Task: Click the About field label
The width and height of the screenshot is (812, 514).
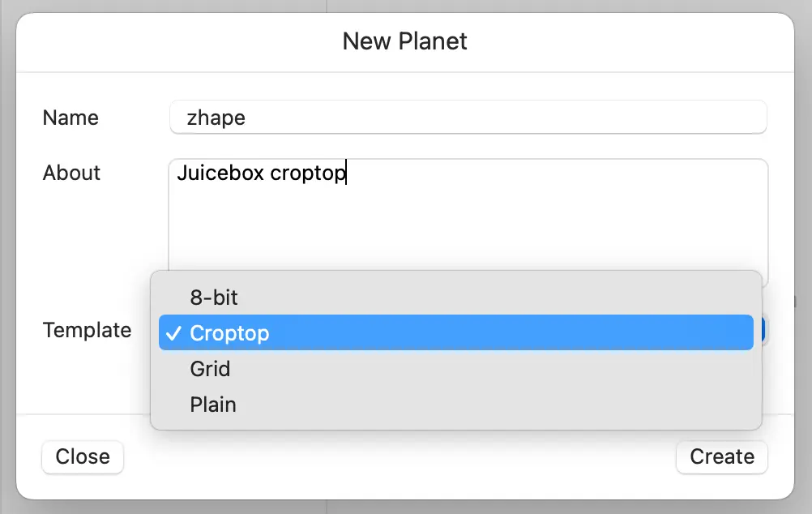Action: pos(71,173)
